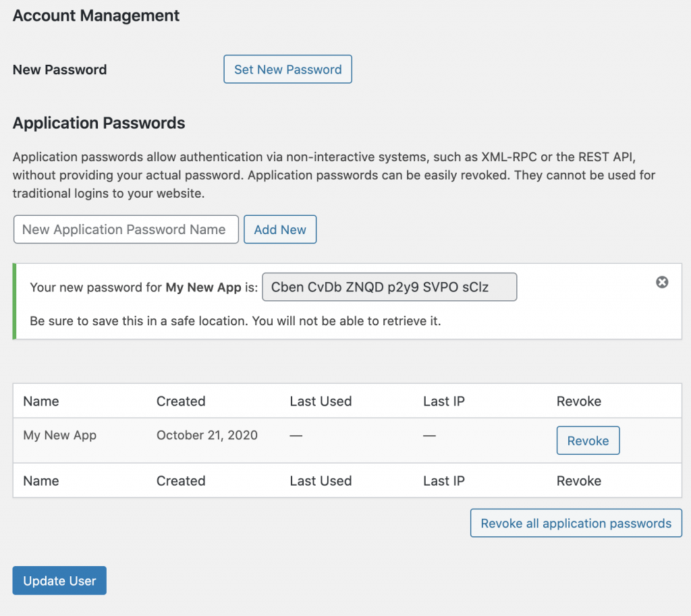691x616 pixels.
Task: Select the My New App row name
Action: [60, 435]
